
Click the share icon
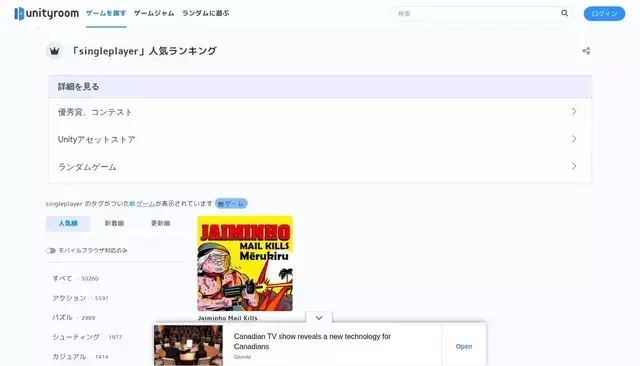click(x=586, y=51)
